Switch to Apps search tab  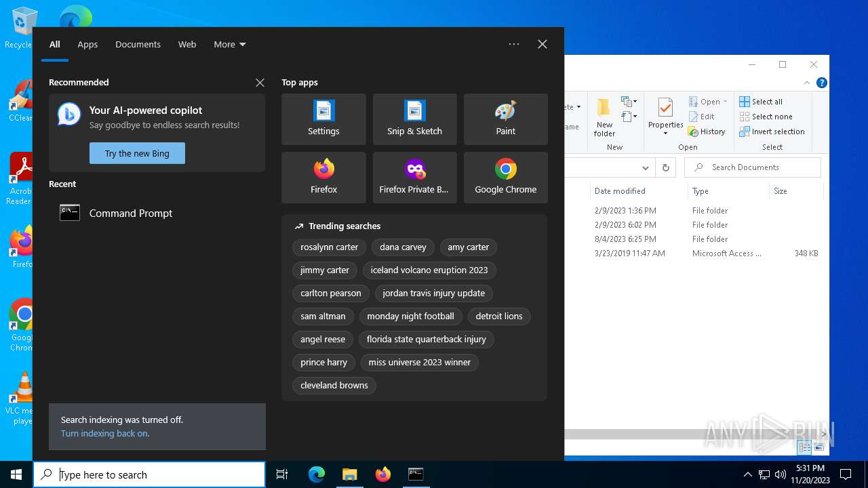click(x=87, y=44)
